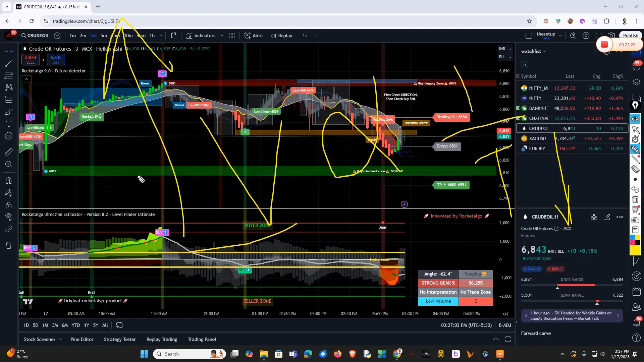644x362 pixels.
Task: Open the Object Tree layers panel
Action: 636,82
